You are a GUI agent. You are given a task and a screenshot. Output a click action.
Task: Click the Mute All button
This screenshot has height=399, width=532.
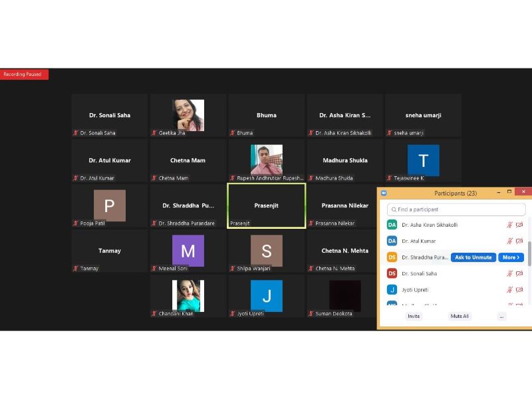[x=460, y=317]
